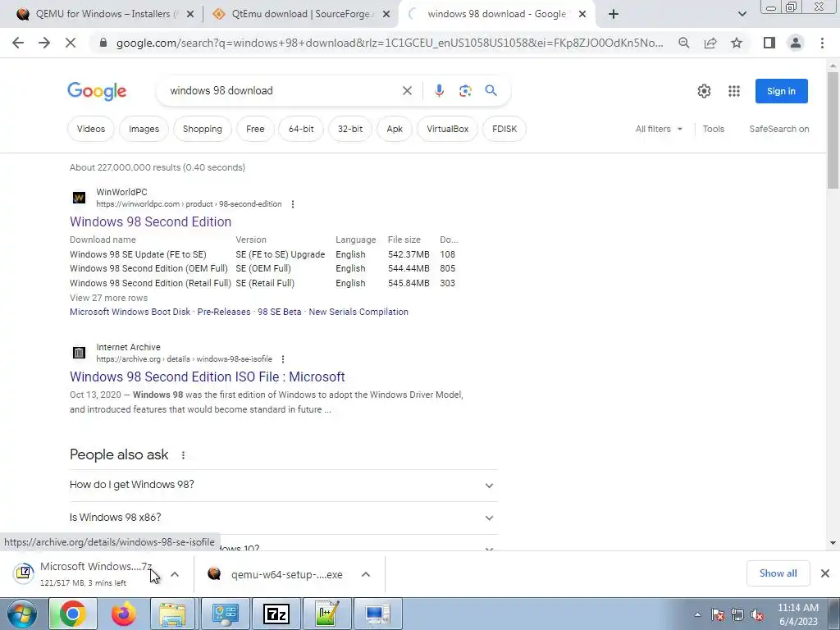Filter results by Videos
The height and width of the screenshot is (630, 840).
pos(91,129)
